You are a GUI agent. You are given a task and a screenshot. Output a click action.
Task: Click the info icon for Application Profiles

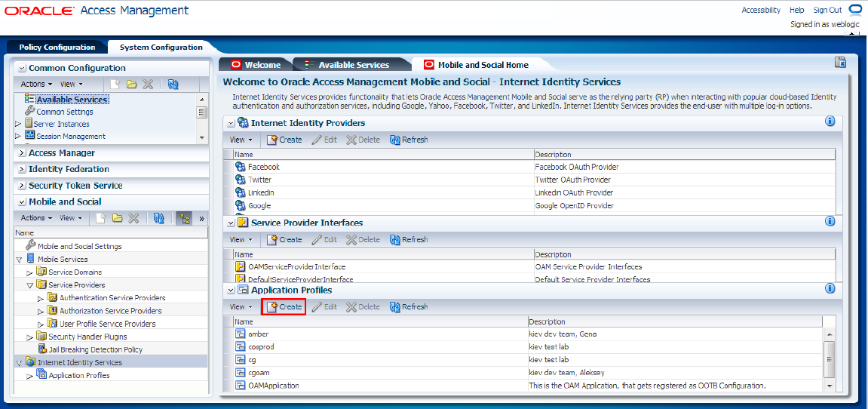coord(830,288)
